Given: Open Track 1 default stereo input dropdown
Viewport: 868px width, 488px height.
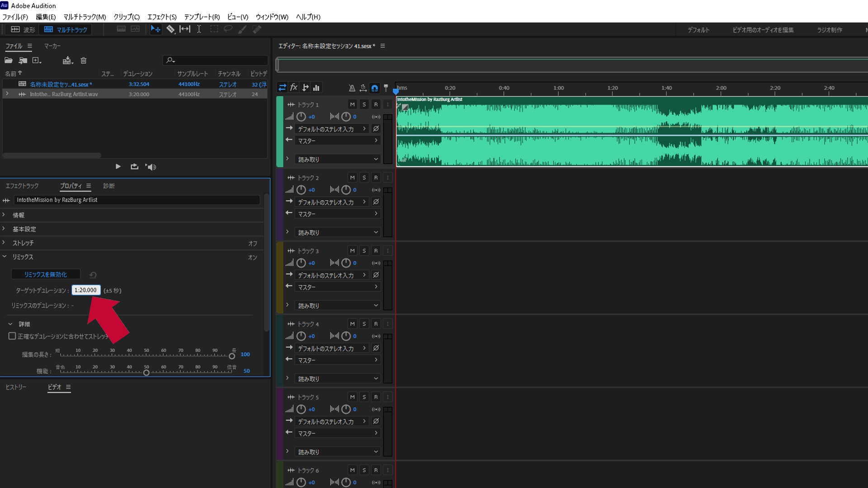Looking at the screenshot, I should coord(332,129).
